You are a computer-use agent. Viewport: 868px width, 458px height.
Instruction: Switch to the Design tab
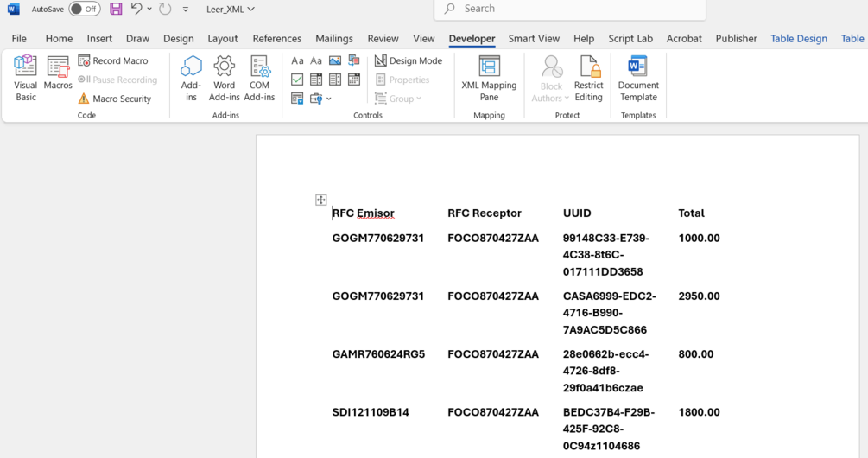pos(178,39)
